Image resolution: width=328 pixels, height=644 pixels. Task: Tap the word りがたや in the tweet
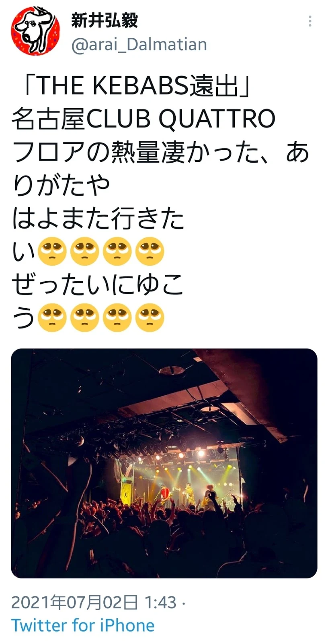pos(61,186)
